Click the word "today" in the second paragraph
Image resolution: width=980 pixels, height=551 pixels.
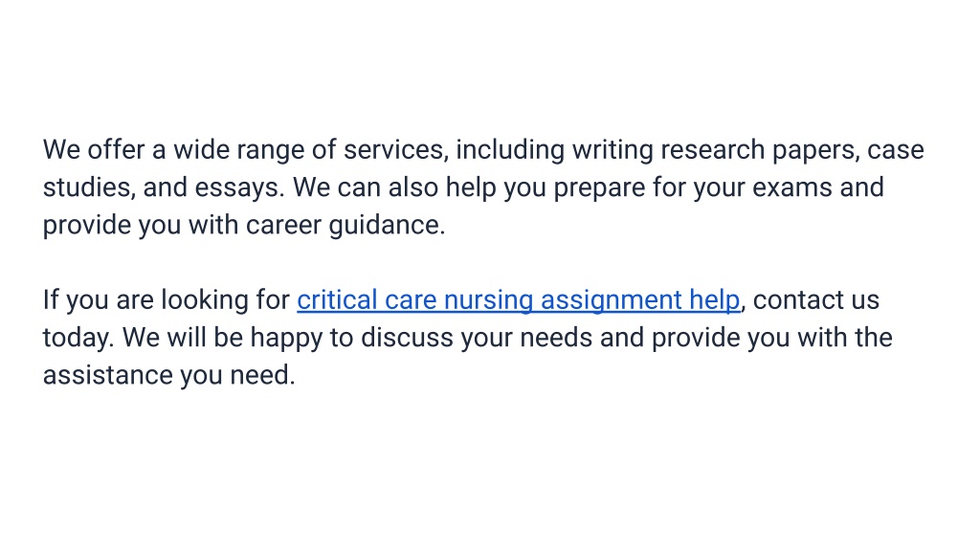[78, 338]
